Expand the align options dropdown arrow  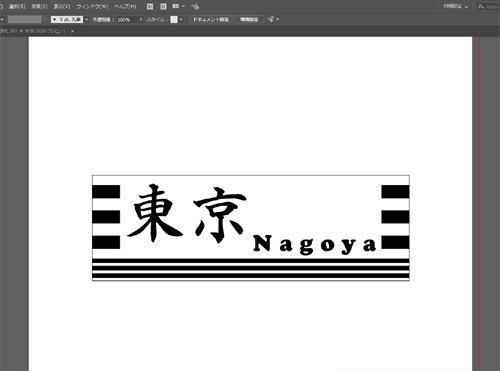click(x=278, y=20)
